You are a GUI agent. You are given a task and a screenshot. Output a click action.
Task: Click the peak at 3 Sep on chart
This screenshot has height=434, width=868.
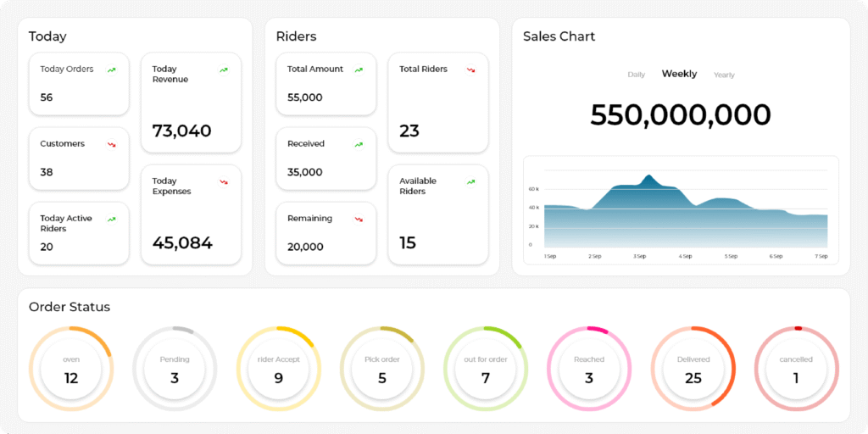(x=648, y=177)
